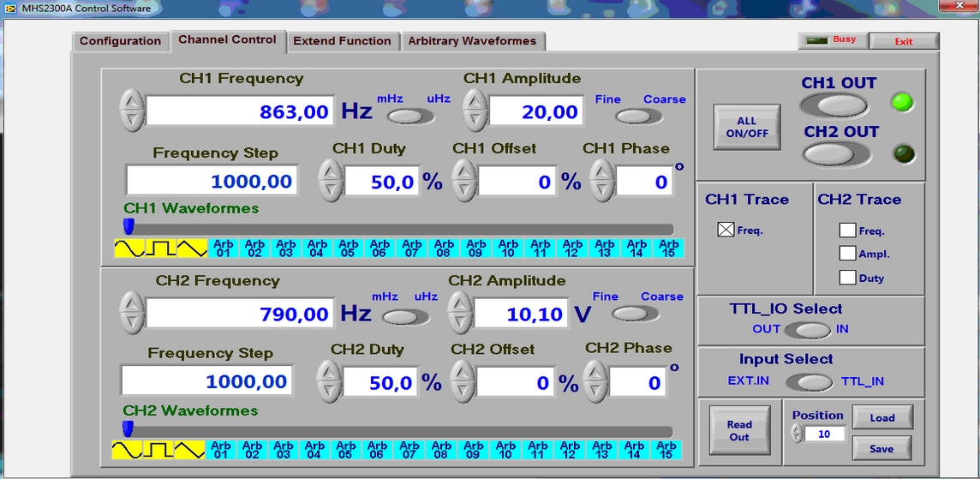Click the Position stepper arrows
The height and width of the screenshot is (479, 980).
pyautogui.click(x=797, y=434)
